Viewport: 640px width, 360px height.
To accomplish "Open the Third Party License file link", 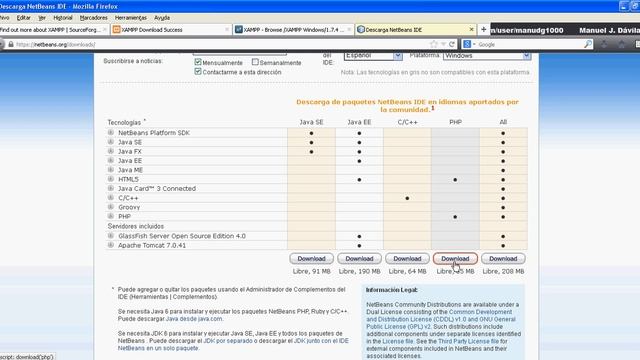I will tap(469, 341).
